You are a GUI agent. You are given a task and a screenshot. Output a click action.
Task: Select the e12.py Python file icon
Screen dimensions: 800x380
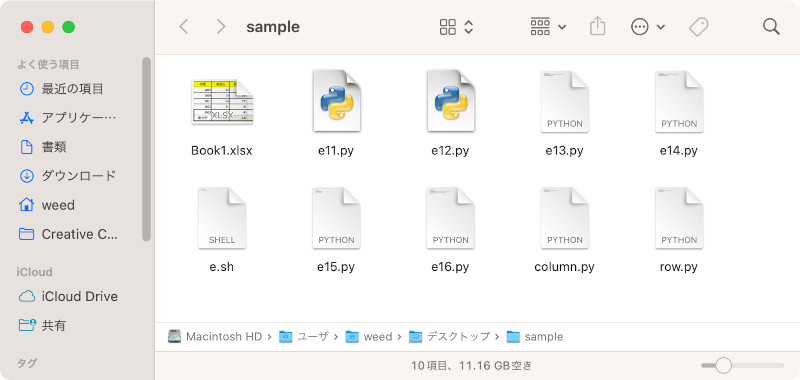[451, 100]
